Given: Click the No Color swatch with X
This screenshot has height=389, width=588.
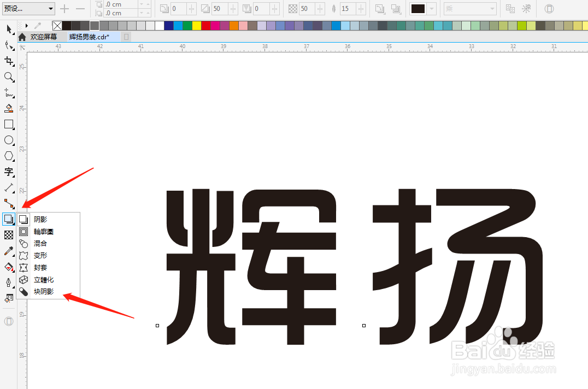Looking at the screenshot, I should coord(57,26).
